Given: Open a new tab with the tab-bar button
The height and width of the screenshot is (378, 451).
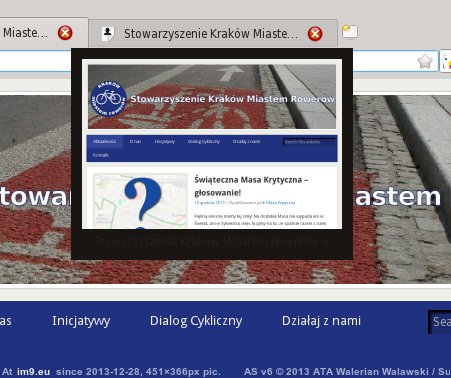Looking at the screenshot, I should [x=350, y=32].
